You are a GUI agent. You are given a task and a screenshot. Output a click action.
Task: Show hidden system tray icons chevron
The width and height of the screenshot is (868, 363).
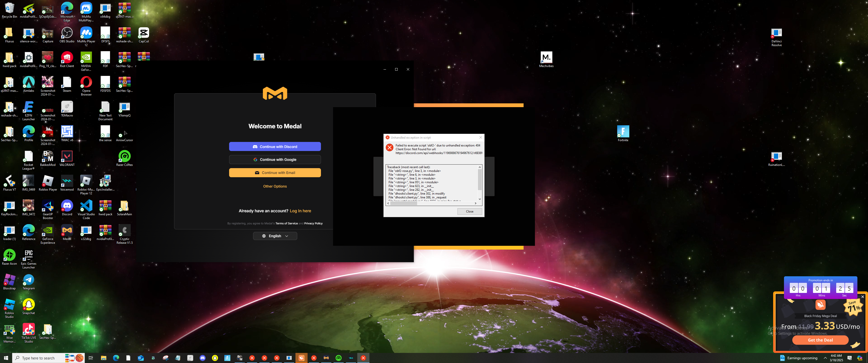[x=825, y=358]
